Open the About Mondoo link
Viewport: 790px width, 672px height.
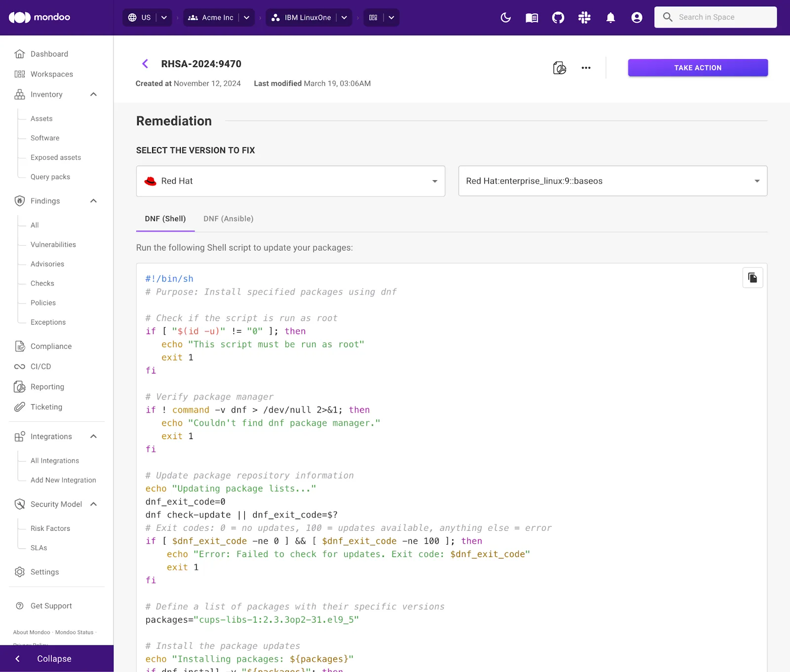coord(32,632)
